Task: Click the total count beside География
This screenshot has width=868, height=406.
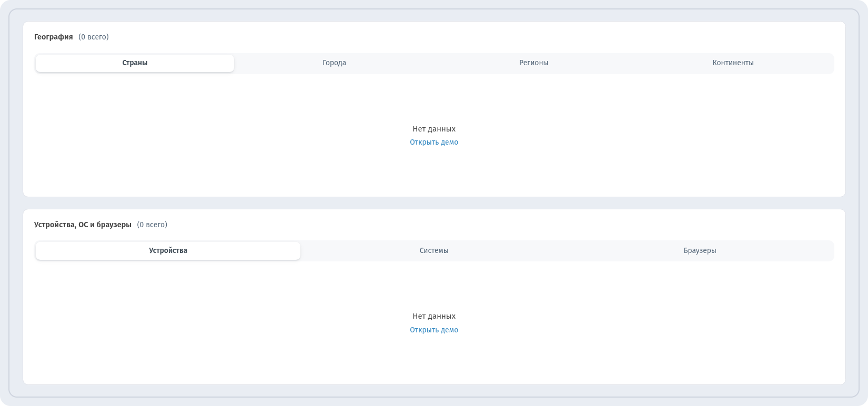Action: [x=94, y=37]
